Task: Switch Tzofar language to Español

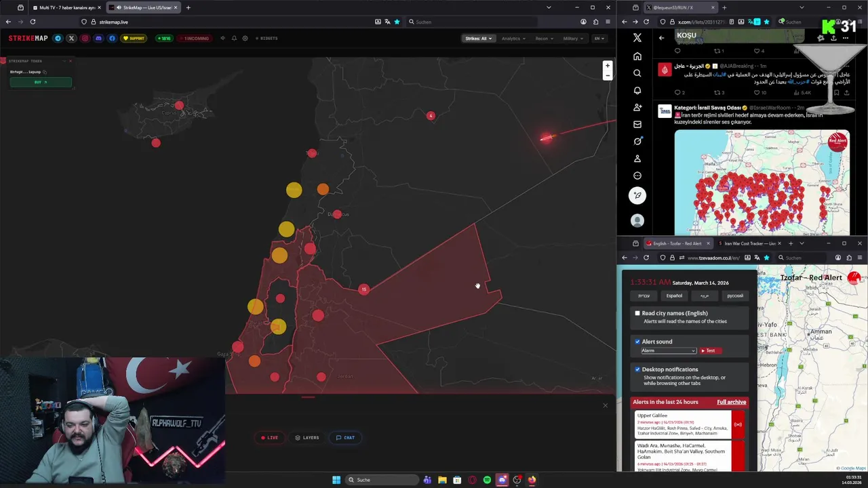Action: pyautogui.click(x=674, y=296)
